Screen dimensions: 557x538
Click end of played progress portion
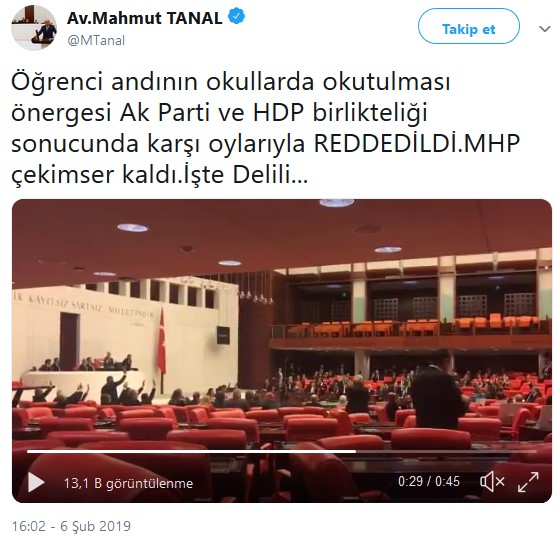click(x=356, y=452)
